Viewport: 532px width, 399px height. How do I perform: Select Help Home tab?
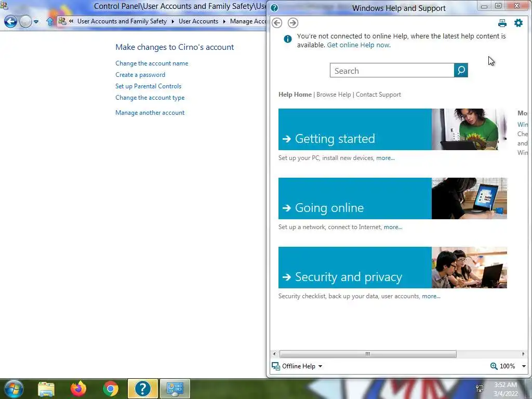[x=295, y=95]
